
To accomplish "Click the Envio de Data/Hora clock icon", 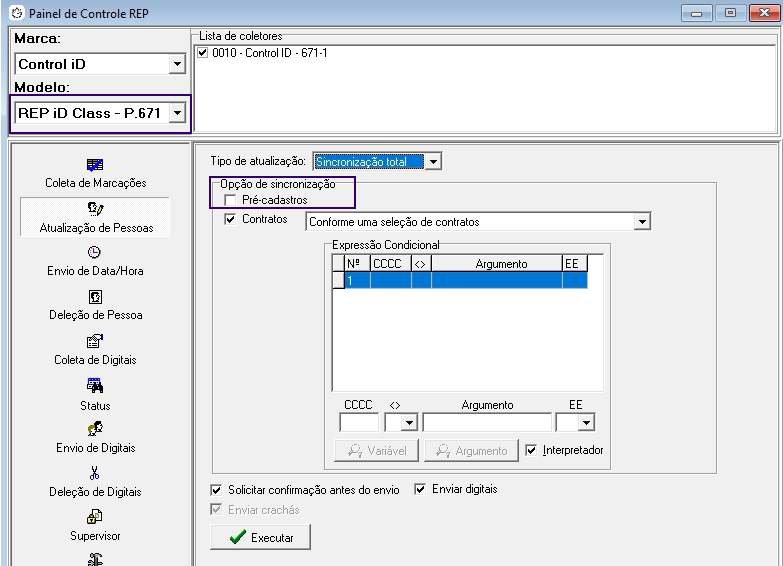I will click(95, 253).
